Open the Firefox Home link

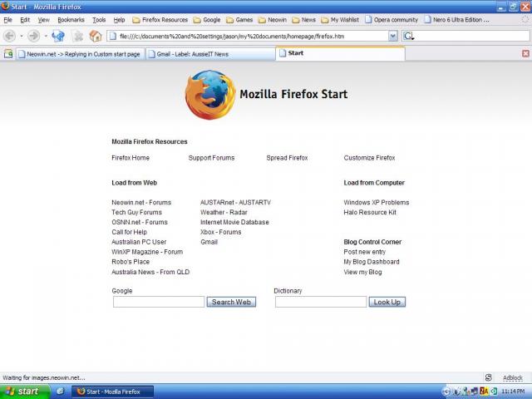tap(131, 158)
